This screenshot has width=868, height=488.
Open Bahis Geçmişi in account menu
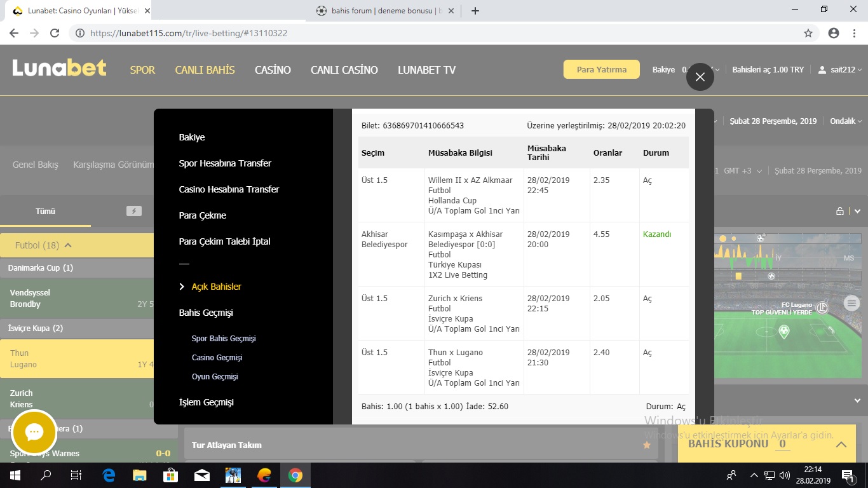pos(206,313)
